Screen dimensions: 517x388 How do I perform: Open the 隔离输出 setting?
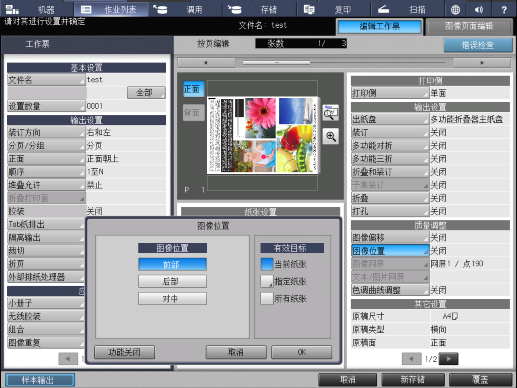(46, 237)
